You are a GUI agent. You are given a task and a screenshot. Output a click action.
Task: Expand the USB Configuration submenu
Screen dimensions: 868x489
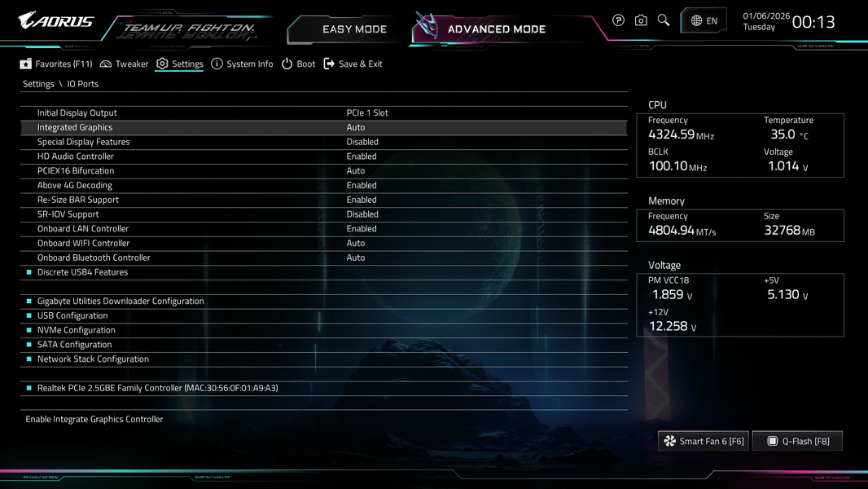click(324, 315)
